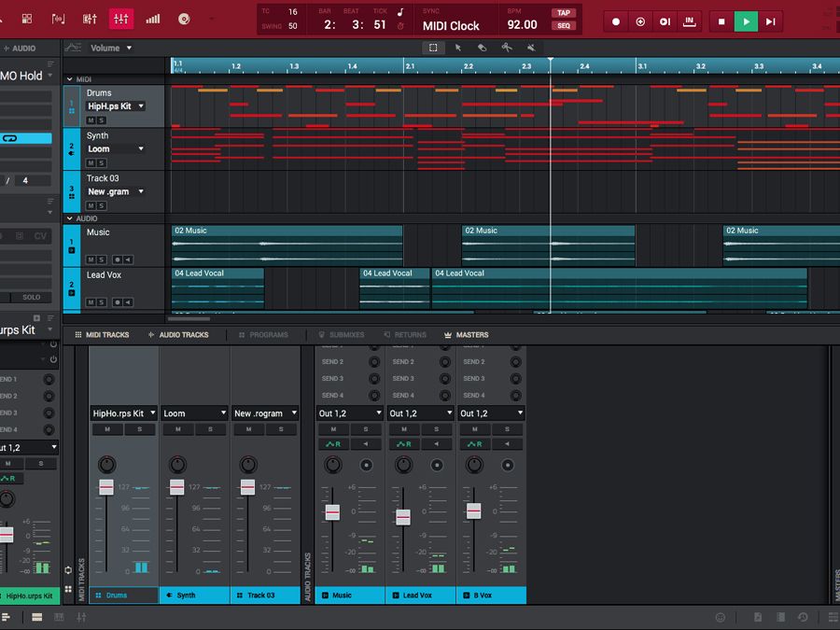840x630 pixels.
Task: Collapse the MIDI tracks section
Action: tap(70, 79)
